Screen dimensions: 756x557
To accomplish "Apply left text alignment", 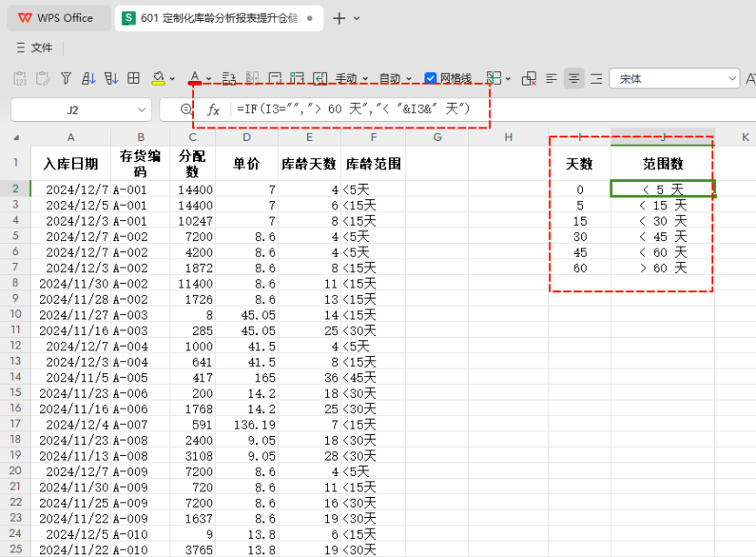I will coord(551,79).
